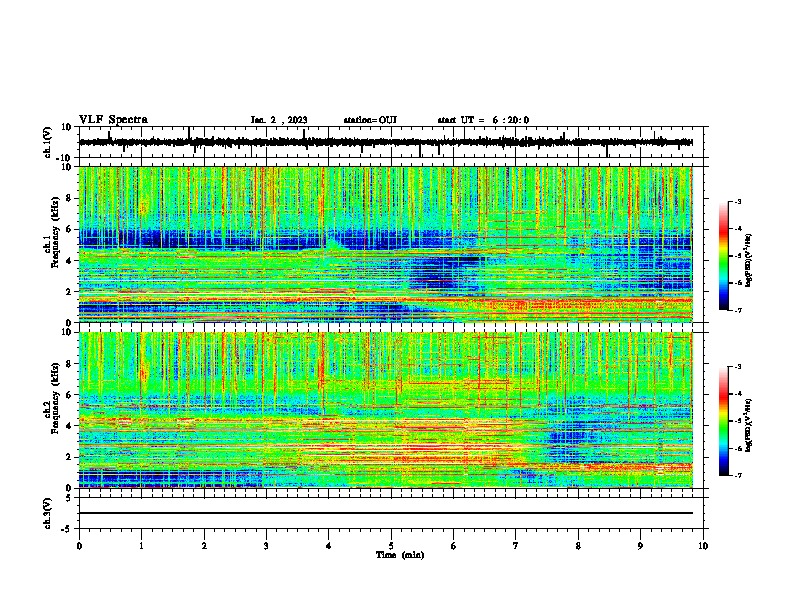Click the ch.1 spectrogram color scale bar
This screenshot has height=612, width=792.
tap(723, 256)
